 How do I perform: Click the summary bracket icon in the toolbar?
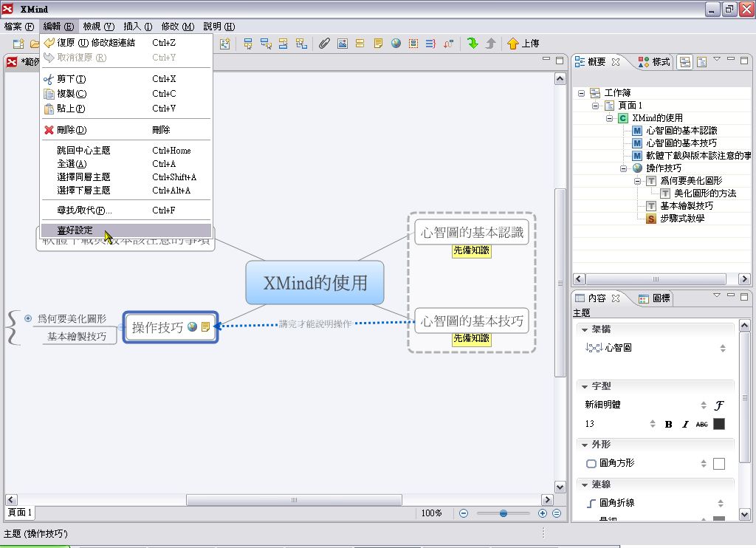430,44
